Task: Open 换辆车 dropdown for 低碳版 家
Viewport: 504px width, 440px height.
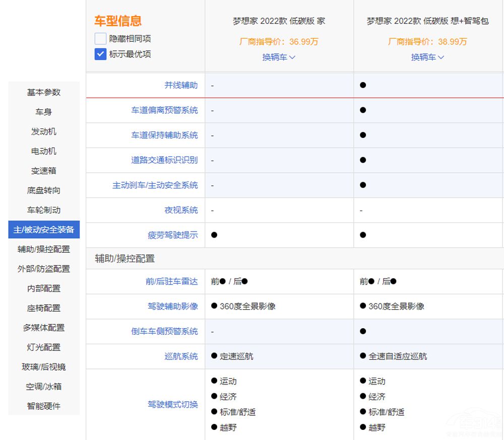Action: (x=279, y=57)
